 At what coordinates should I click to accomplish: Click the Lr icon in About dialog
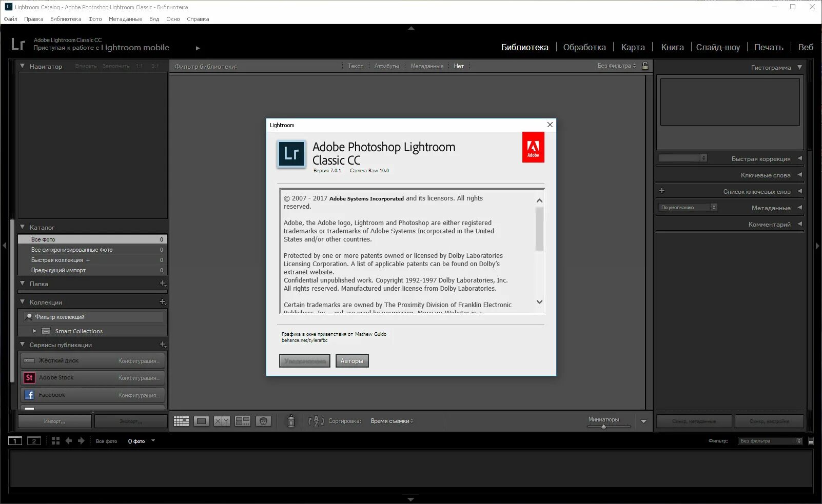click(291, 154)
